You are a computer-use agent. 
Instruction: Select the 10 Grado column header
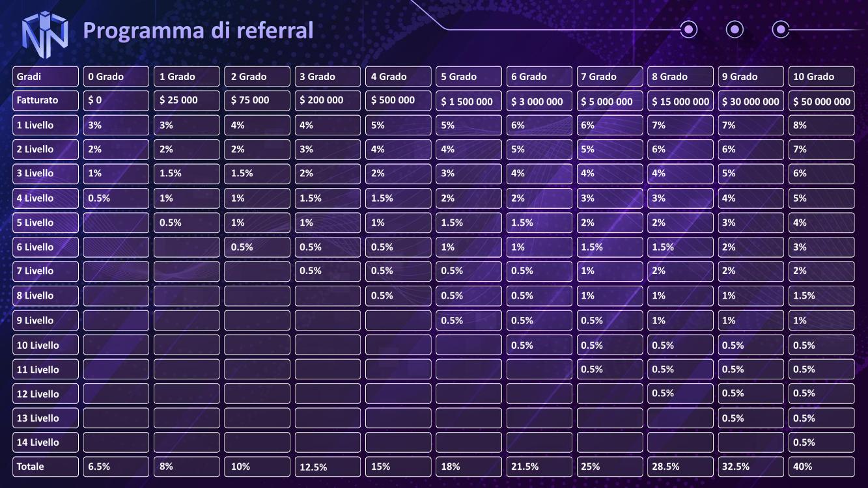pos(821,77)
